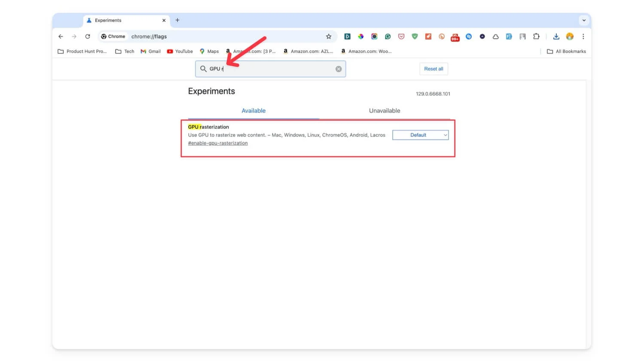Expand the tab search chevron
Viewport: 644px width, 362px height.
583,20
